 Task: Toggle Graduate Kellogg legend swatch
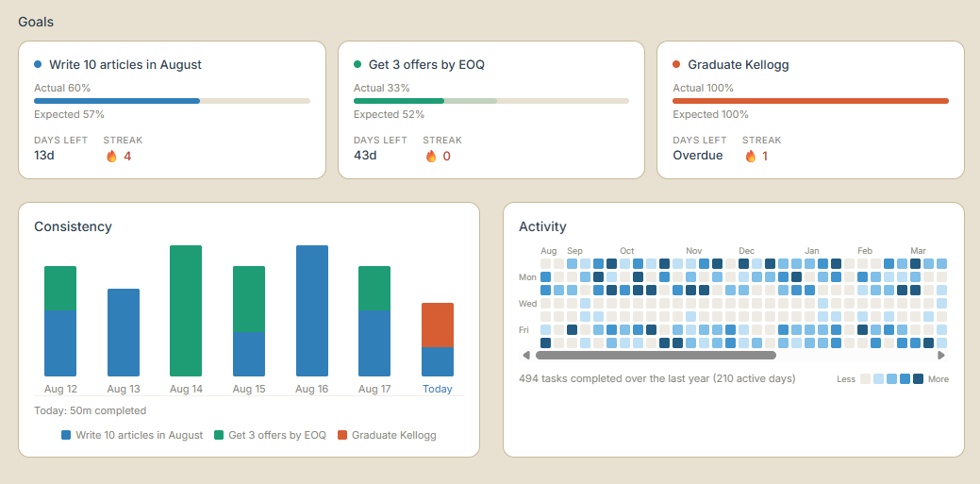(341, 435)
